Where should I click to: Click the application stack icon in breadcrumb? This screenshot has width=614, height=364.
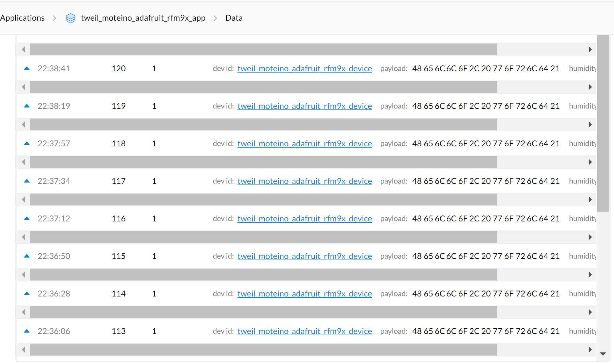(x=70, y=18)
